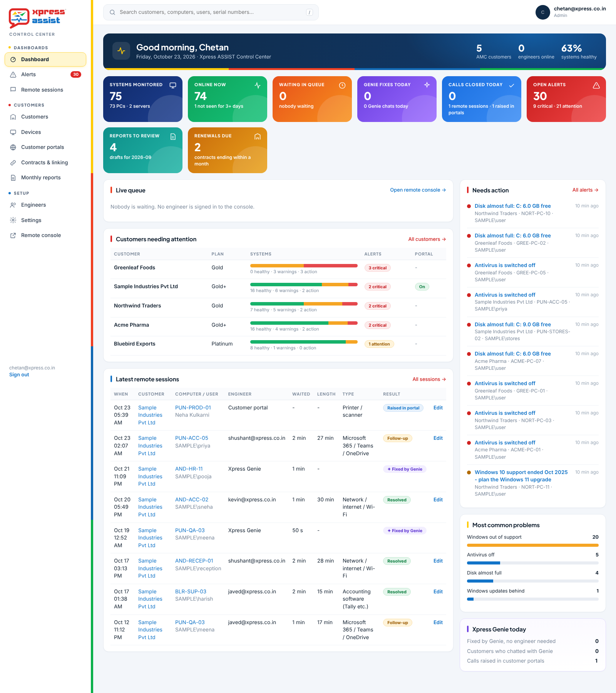
Task: Click the Dashboard icon in sidebar
Action: pos(13,60)
